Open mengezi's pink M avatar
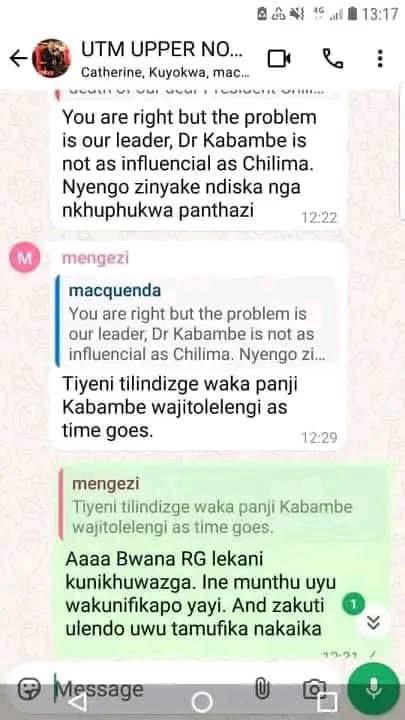This screenshot has height=720, width=405. [25, 258]
